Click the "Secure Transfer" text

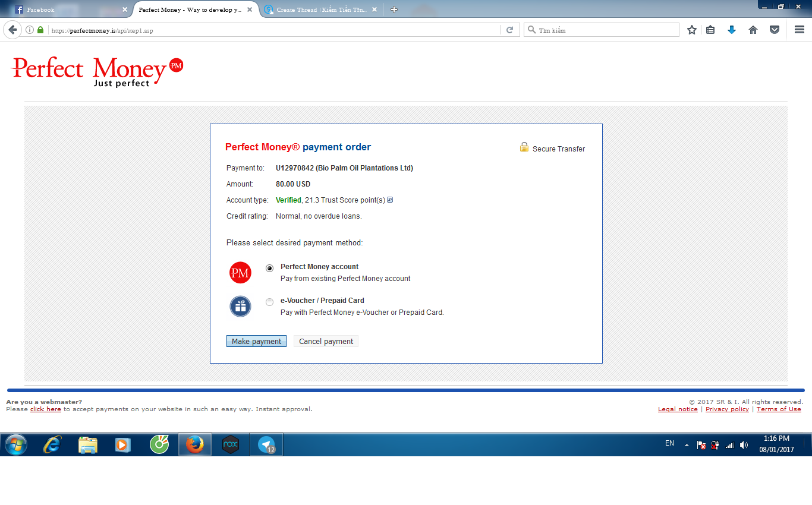[559, 149]
